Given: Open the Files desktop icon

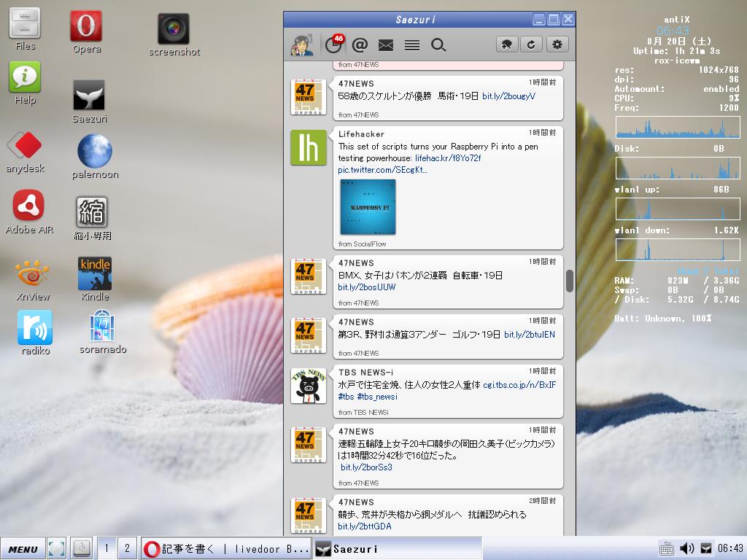Looking at the screenshot, I should coord(25,23).
